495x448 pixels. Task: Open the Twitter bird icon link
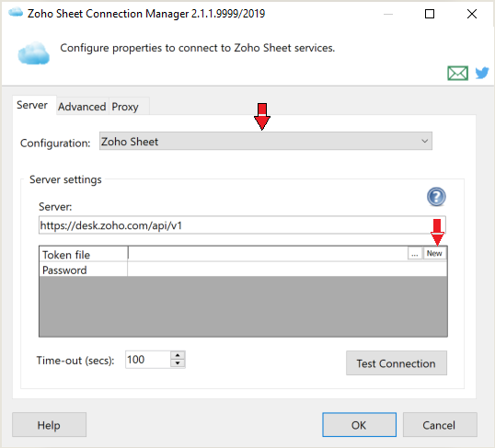point(482,73)
